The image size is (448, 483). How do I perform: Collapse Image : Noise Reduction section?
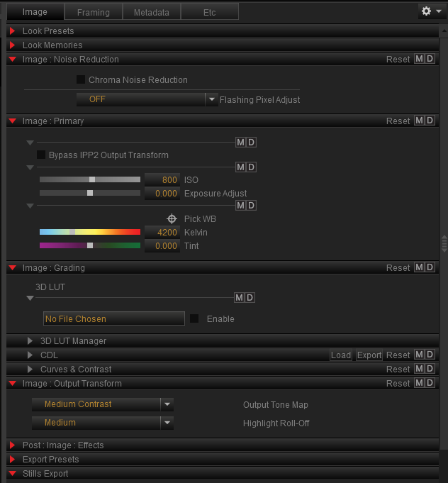[x=12, y=59]
